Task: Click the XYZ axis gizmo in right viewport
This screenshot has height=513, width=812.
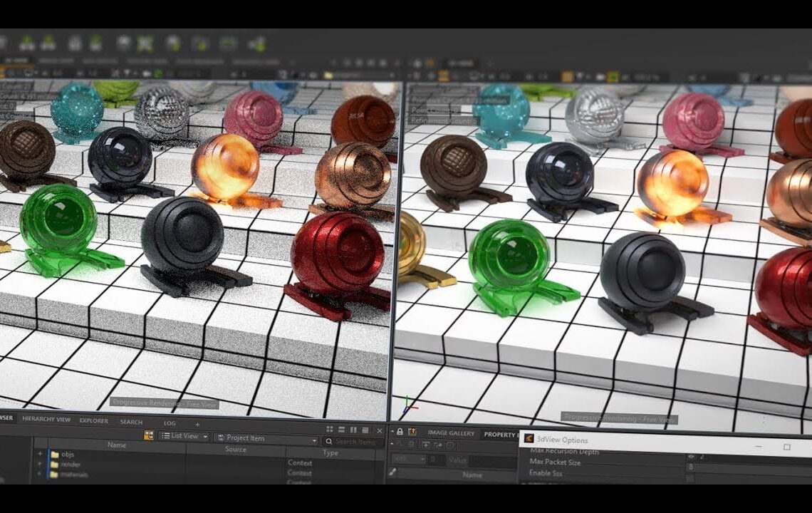Action: (x=406, y=408)
